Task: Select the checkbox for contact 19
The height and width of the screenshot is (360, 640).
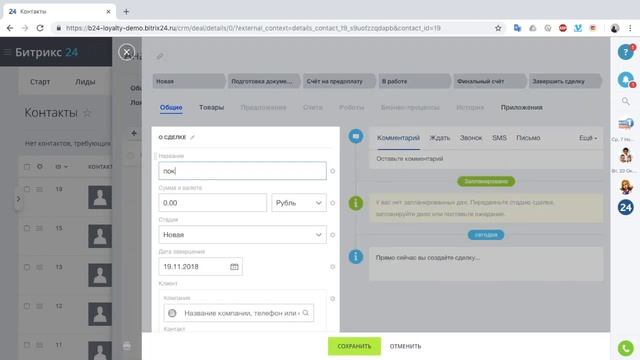Action: 27,189
